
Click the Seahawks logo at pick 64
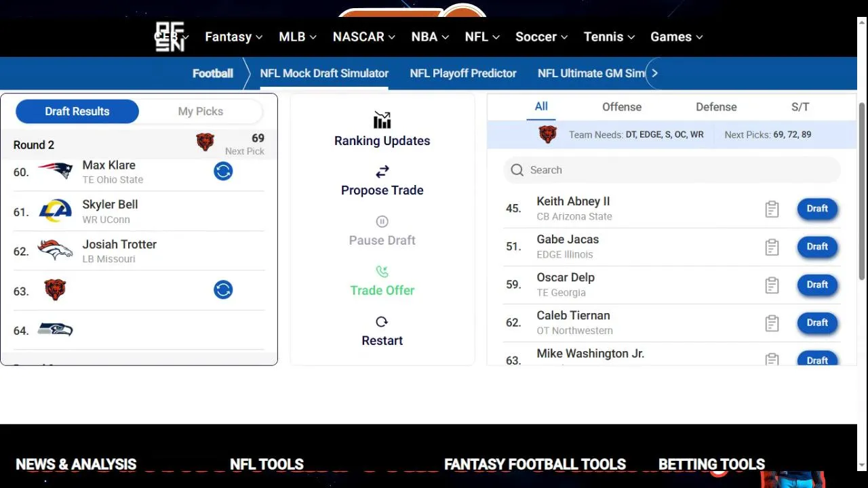(x=55, y=330)
